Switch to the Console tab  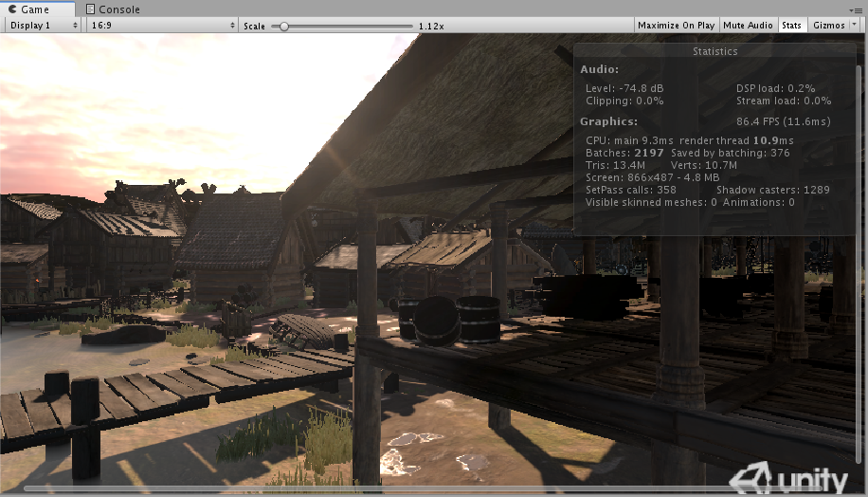(x=113, y=9)
